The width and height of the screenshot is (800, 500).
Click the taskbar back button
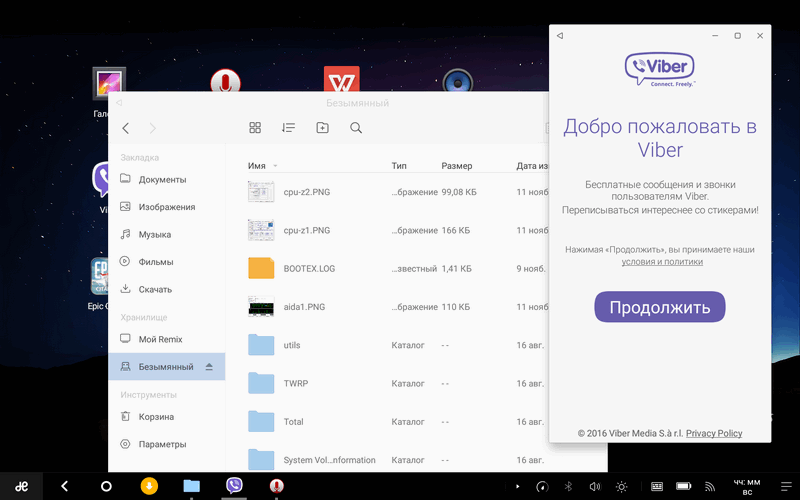(x=65, y=486)
